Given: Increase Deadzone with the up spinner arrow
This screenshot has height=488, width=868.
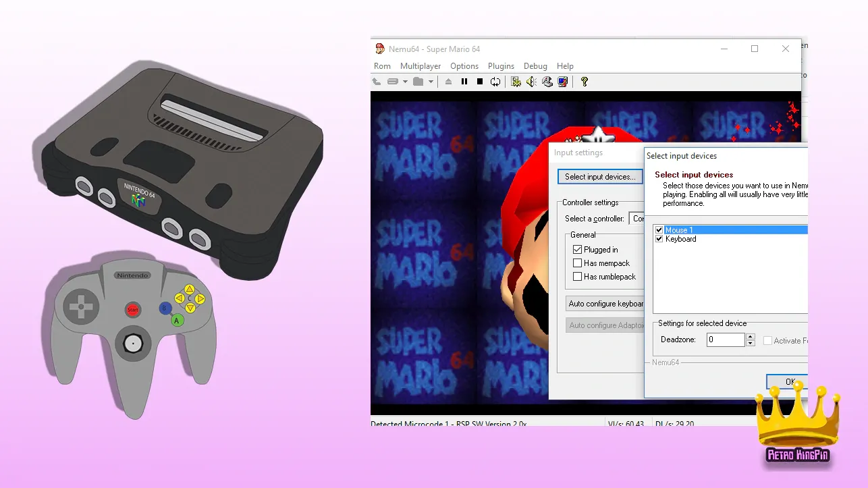Looking at the screenshot, I should 751,337.
